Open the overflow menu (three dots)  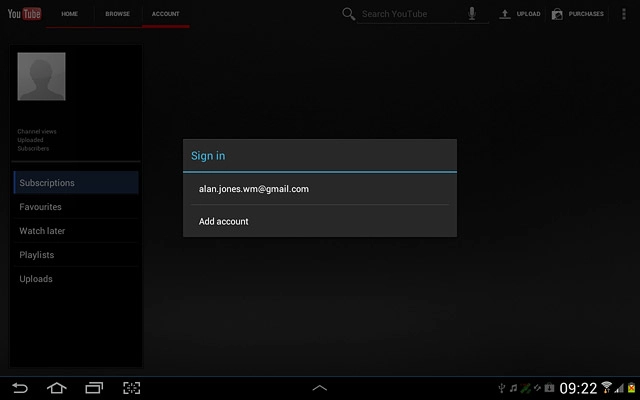click(x=625, y=14)
